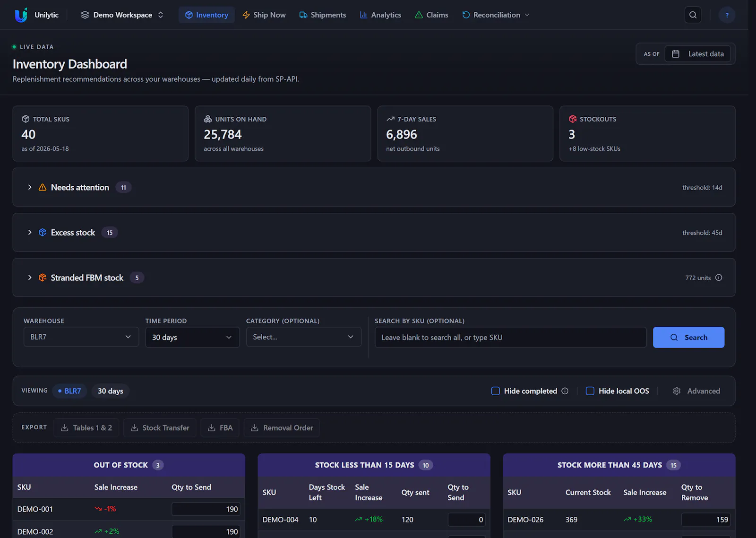Click info icon beside Hide completed
This screenshot has height=538, width=756.
[565, 391]
